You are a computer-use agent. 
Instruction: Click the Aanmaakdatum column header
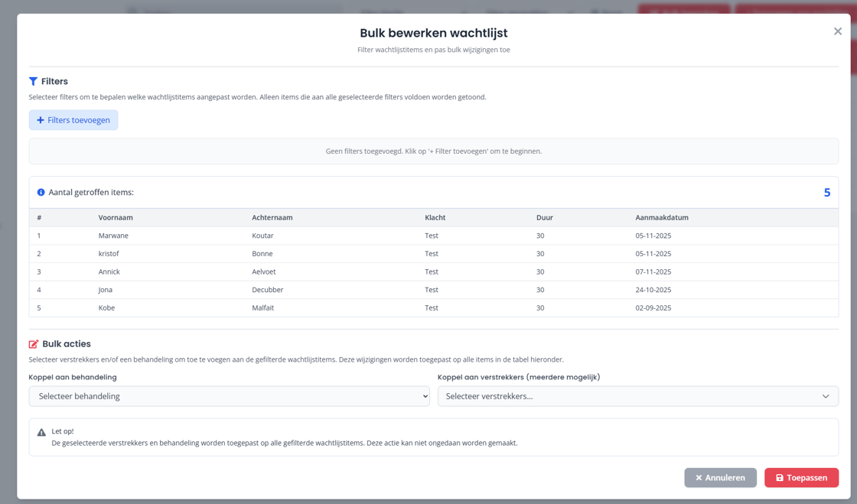(x=661, y=217)
